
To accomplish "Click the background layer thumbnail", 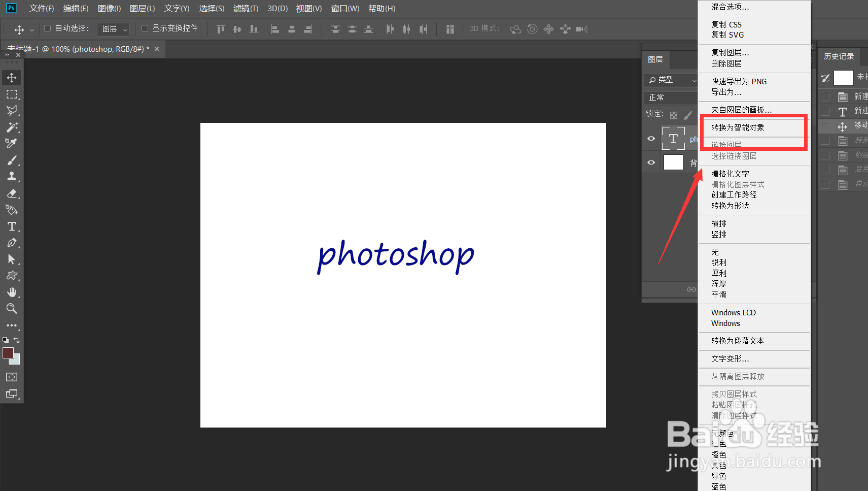I will point(673,162).
